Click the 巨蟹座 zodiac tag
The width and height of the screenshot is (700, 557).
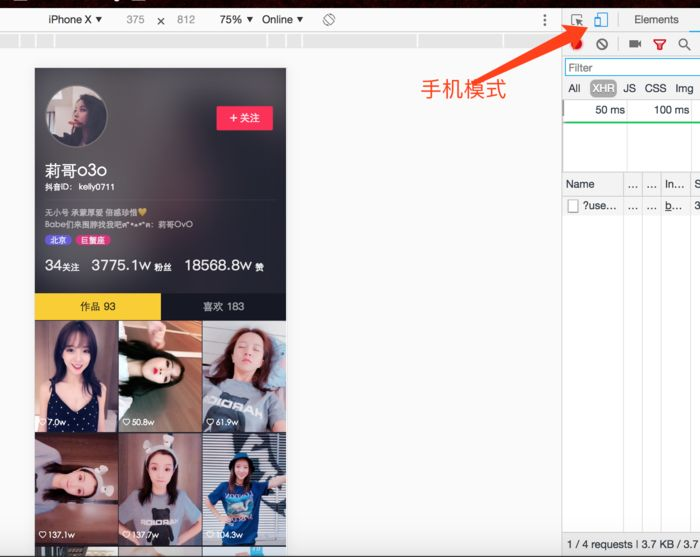point(93,240)
